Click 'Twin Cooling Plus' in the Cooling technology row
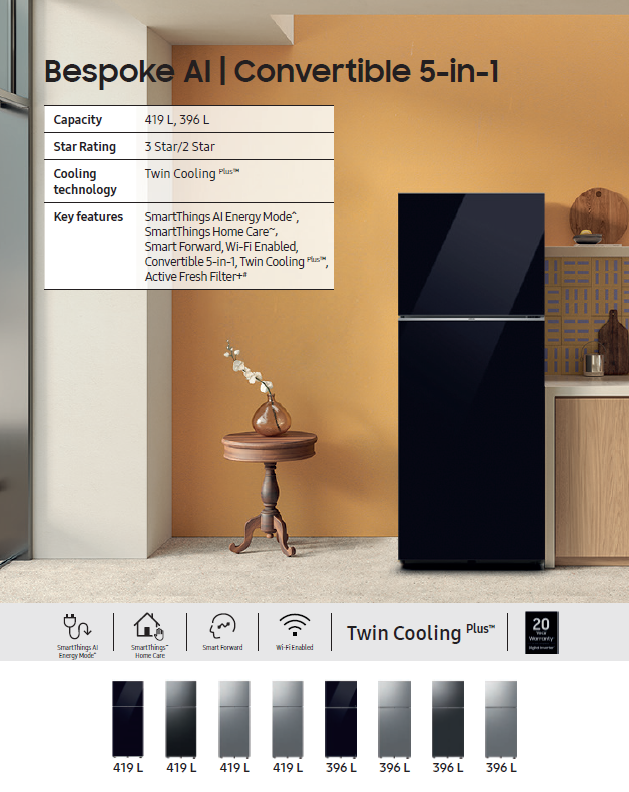The height and width of the screenshot is (792, 629). point(192,173)
